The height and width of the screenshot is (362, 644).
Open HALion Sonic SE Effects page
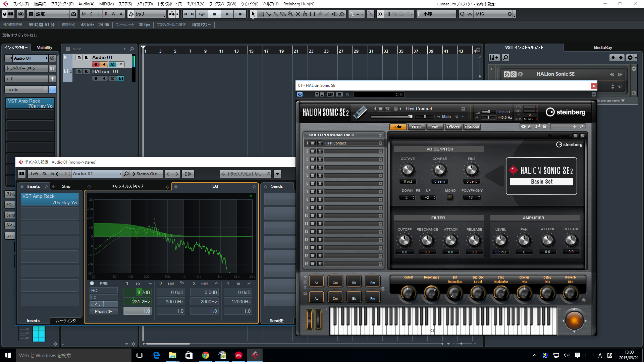pos(453,127)
